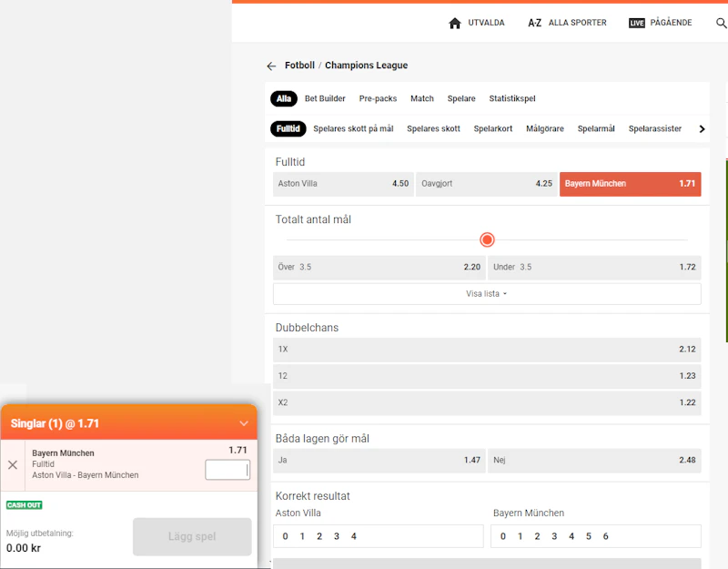Click the home icon next to Utvalda
The width and height of the screenshot is (728, 569).
[x=455, y=23]
